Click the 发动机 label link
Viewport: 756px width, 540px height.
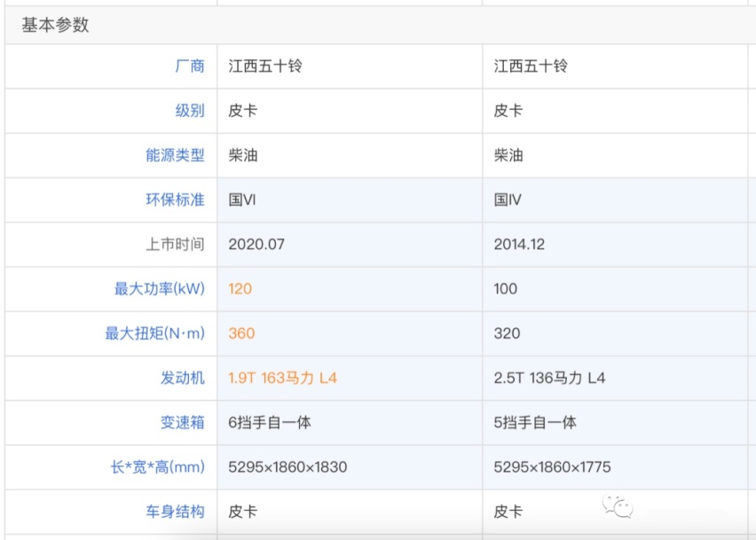(182, 378)
